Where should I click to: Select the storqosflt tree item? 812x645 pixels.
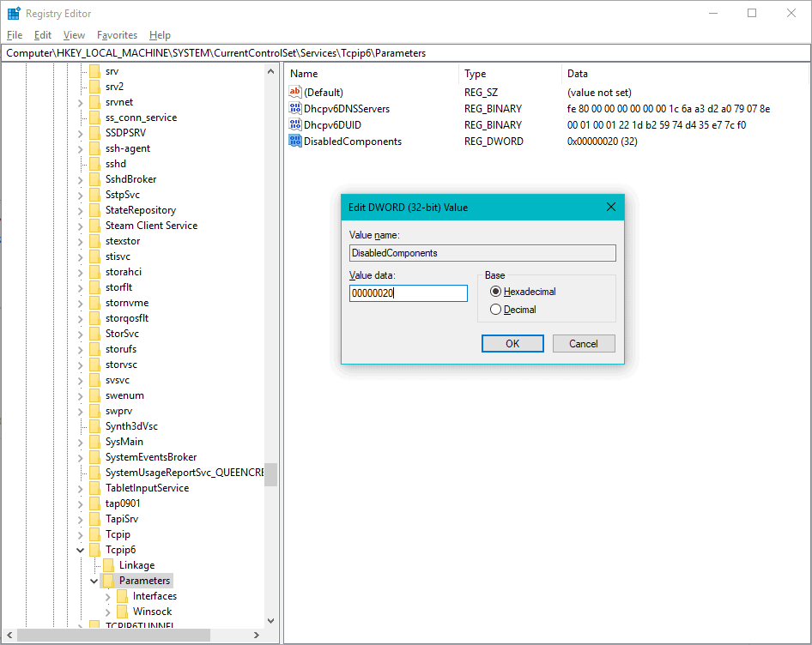tap(127, 318)
